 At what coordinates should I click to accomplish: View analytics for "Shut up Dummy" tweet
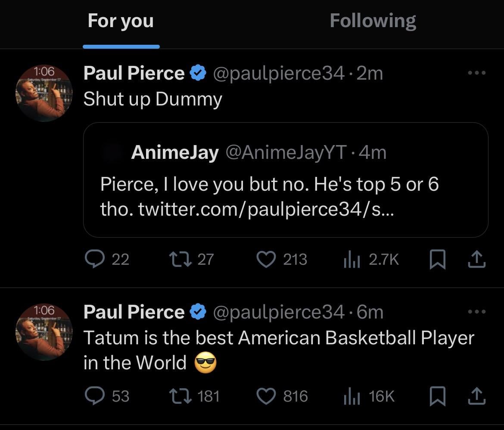(x=352, y=259)
